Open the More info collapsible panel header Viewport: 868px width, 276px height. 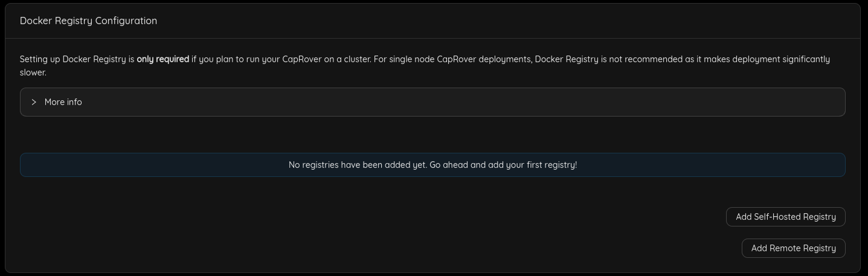tap(432, 102)
